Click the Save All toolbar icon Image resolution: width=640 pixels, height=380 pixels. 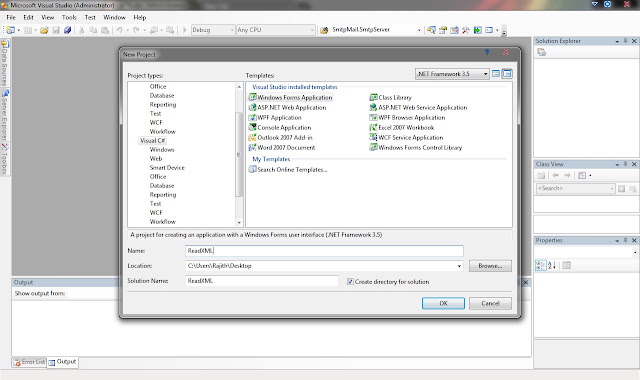pyautogui.click(x=68, y=30)
